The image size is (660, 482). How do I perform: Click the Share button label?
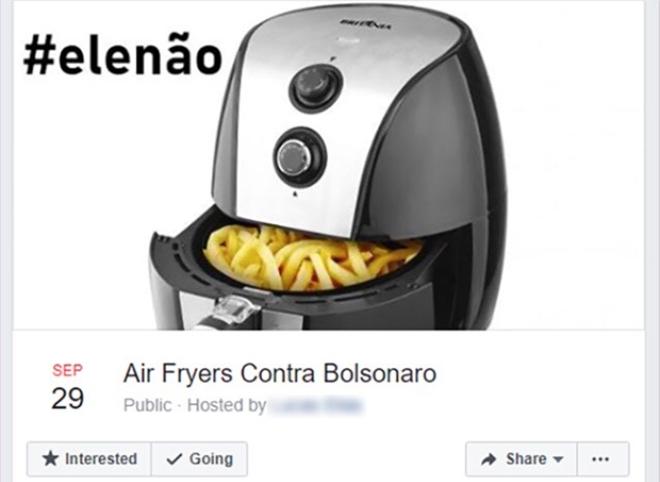coord(526,458)
